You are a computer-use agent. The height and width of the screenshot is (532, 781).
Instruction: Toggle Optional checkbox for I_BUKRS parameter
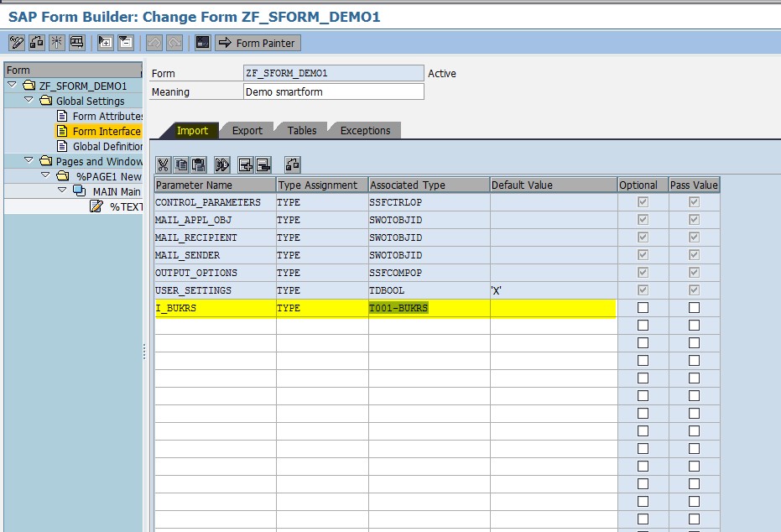tap(642, 308)
